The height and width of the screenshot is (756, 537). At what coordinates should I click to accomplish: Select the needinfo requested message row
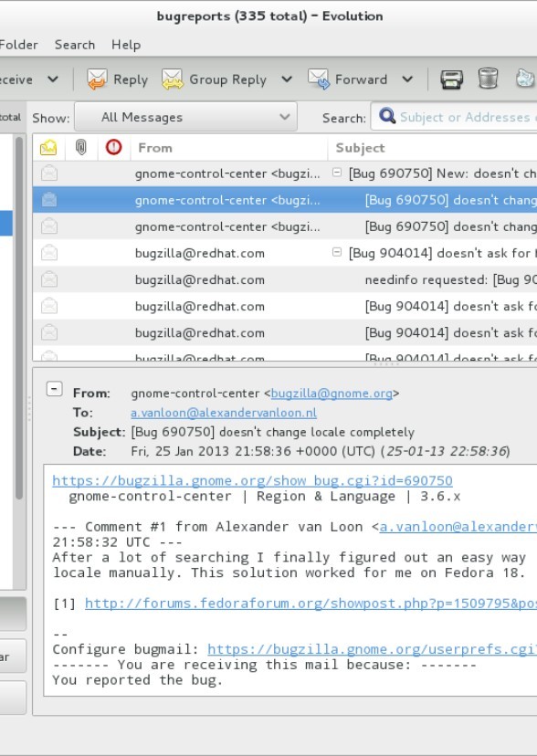click(284, 279)
